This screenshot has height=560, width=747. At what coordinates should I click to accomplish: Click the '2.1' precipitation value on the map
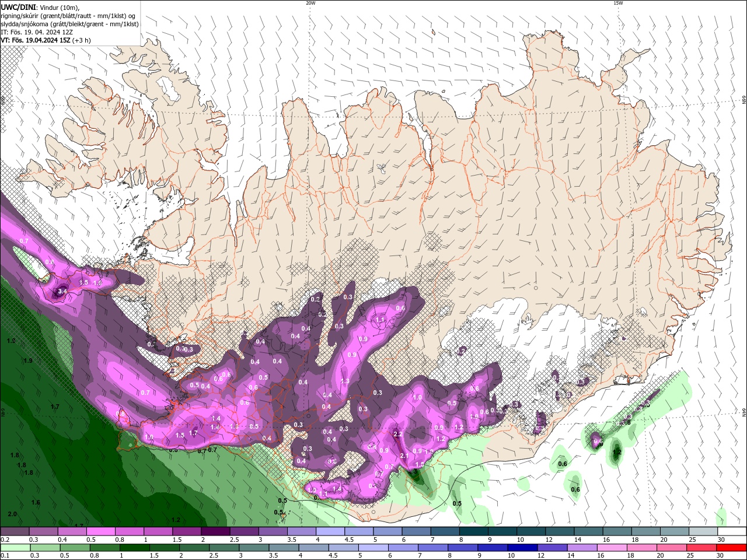(x=404, y=456)
